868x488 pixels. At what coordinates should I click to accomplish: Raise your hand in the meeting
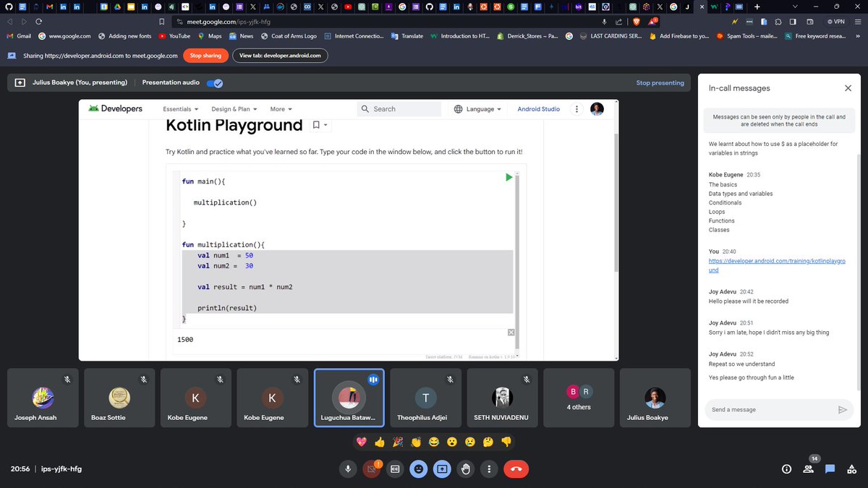click(x=466, y=469)
